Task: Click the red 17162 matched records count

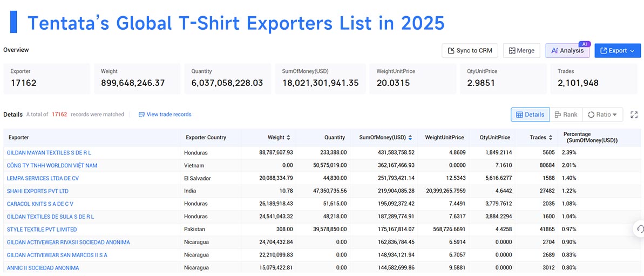Action: [59, 115]
